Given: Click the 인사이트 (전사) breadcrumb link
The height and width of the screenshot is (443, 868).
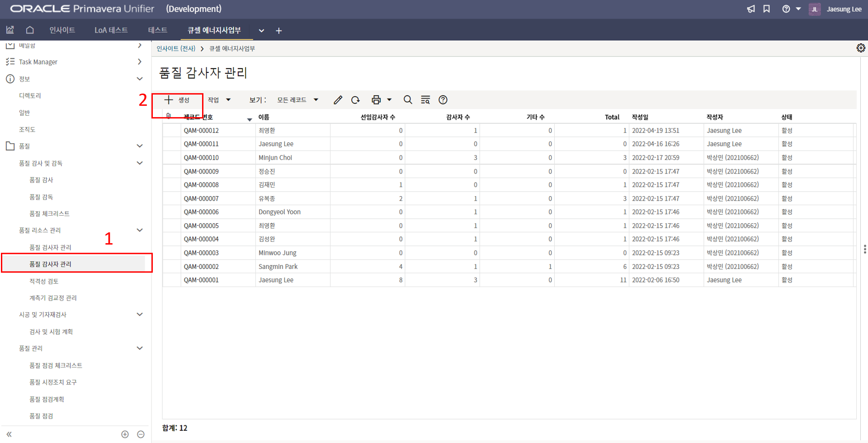Looking at the screenshot, I should [176, 48].
